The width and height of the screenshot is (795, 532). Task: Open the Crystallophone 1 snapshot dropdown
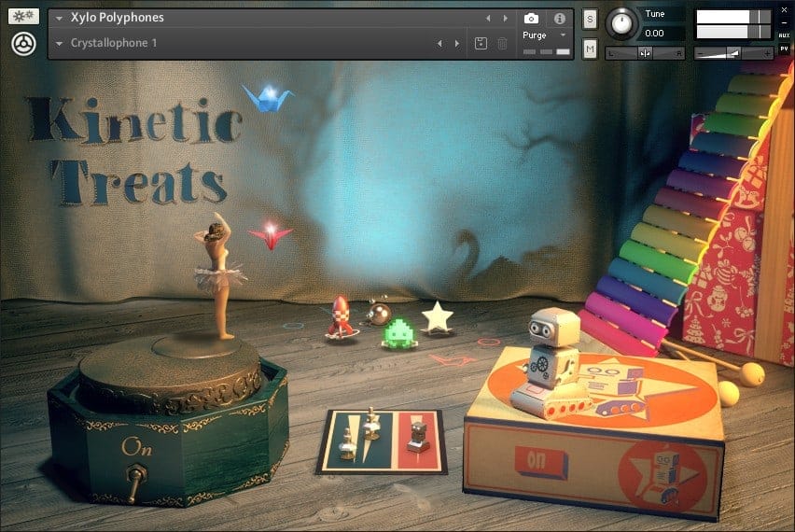click(x=60, y=43)
